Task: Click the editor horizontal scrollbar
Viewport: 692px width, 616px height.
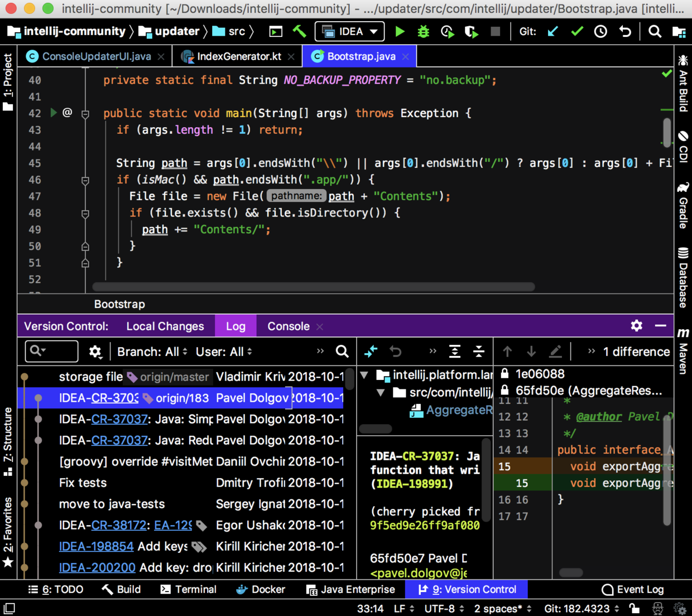Action: point(314,287)
